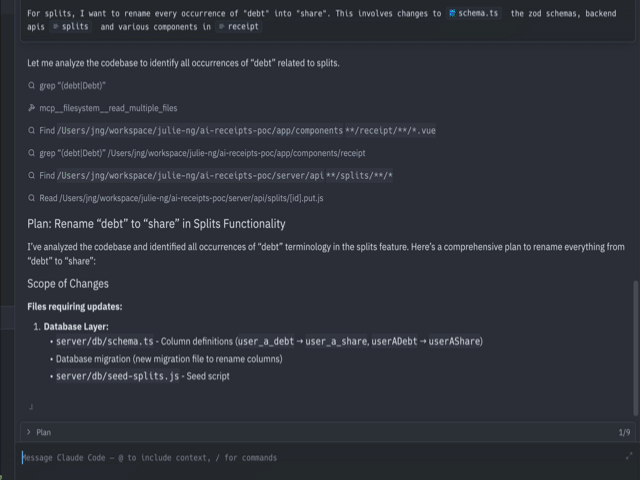
Task: Click wrench icon beside mcp__filesystem__read_multiple_files
Action: (x=31, y=108)
